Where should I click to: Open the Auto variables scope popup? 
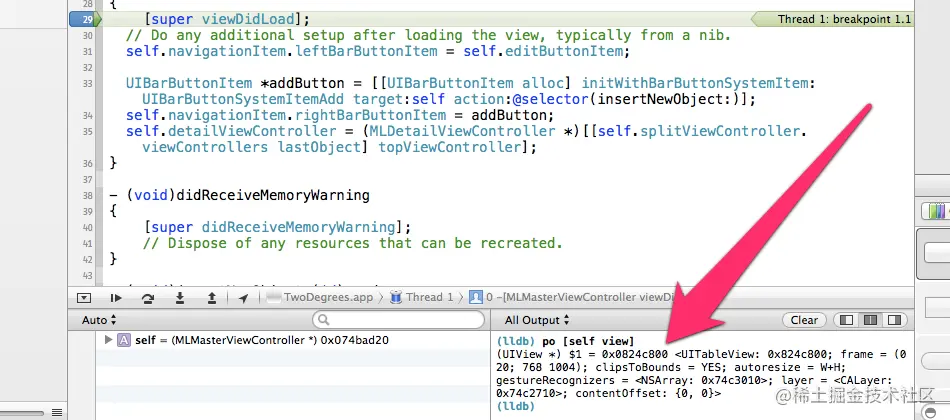tap(99, 320)
